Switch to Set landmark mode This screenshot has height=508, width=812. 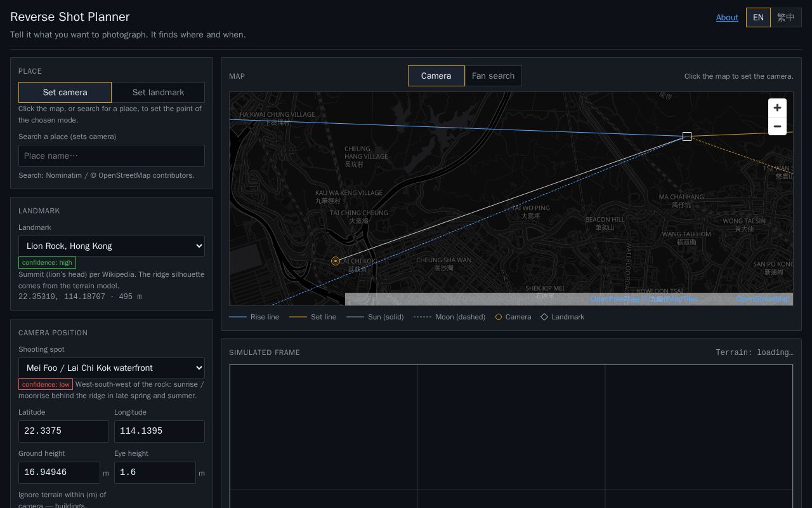pyautogui.click(x=158, y=92)
